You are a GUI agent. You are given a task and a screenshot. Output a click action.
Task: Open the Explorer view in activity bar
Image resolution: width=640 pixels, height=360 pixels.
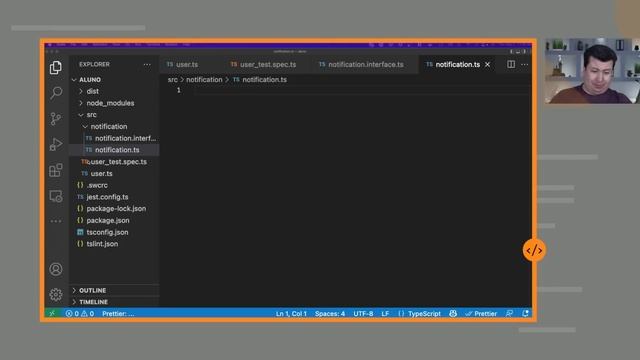click(x=56, y=67)
